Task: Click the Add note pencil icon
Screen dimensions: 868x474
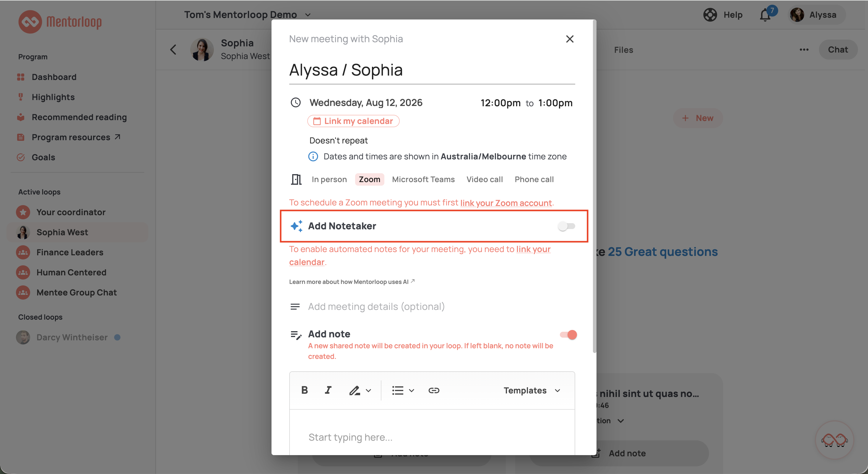Action: [296, 335]
